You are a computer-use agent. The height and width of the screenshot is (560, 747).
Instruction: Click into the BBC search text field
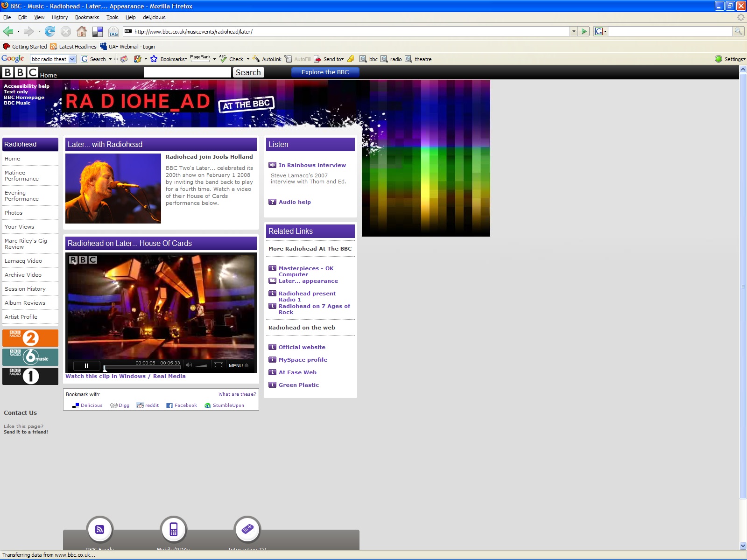click(x=188, y=72)
